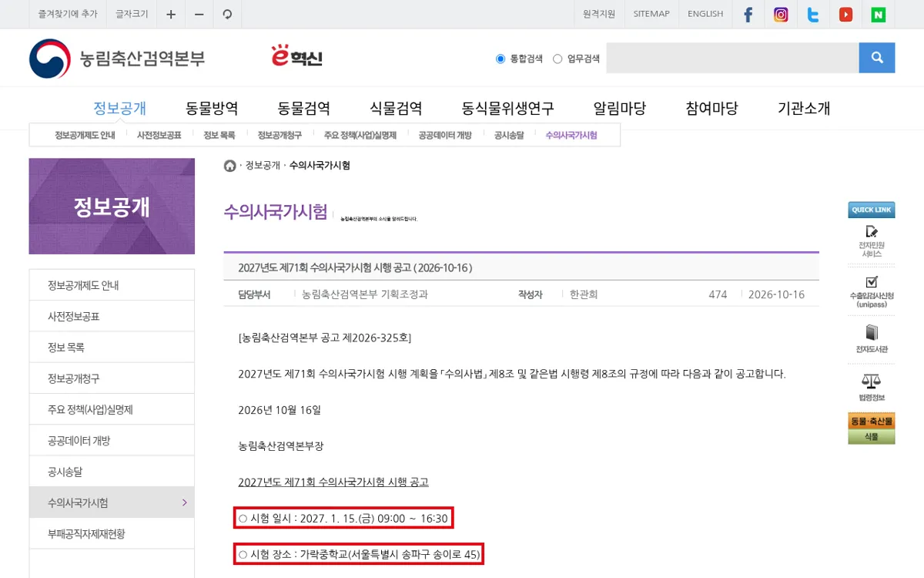Select 정보공개제도 안내 submenu tab

coord(85,135)
